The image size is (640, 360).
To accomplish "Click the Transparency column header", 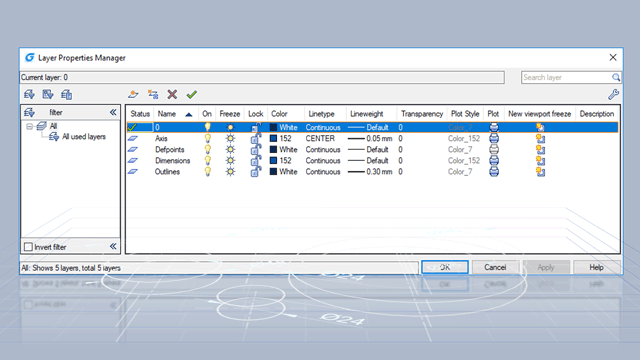I will pyautogui.click(x=422, y=114).
